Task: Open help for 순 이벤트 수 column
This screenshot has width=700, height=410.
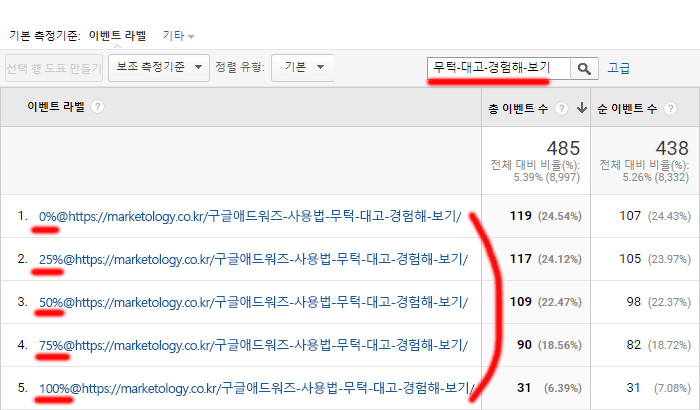Action: [x=670, y=108]
